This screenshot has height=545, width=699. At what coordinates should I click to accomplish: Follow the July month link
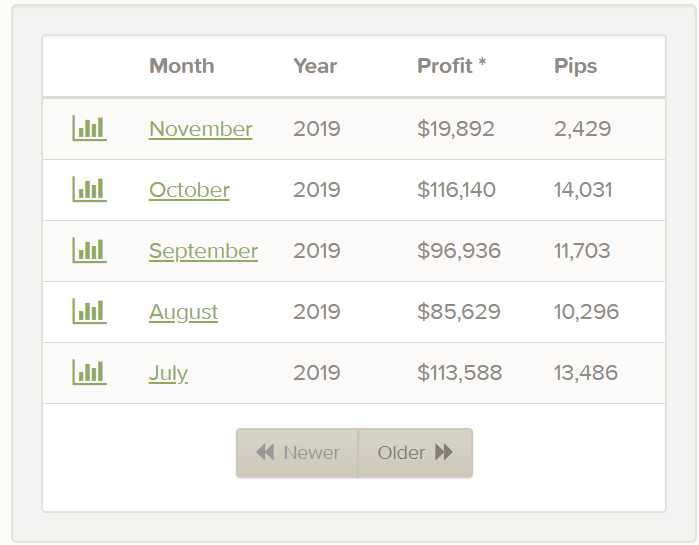pyautogui.click(x=168, y=373)
